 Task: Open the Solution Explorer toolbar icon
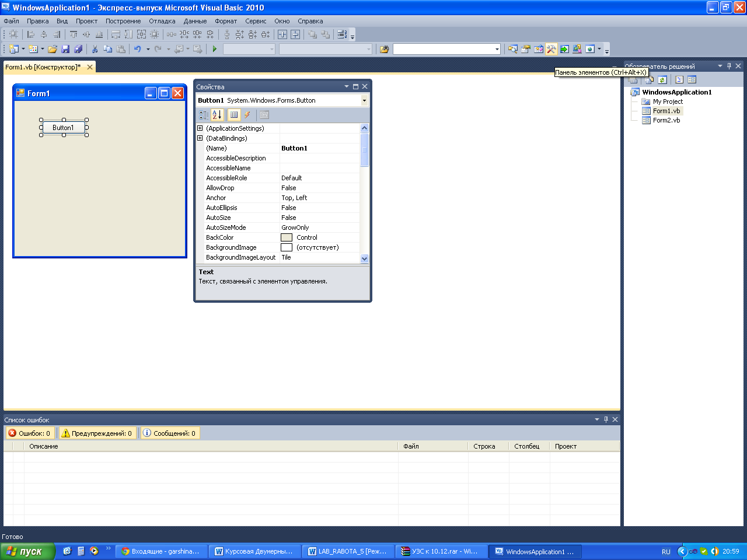(513, 49)
